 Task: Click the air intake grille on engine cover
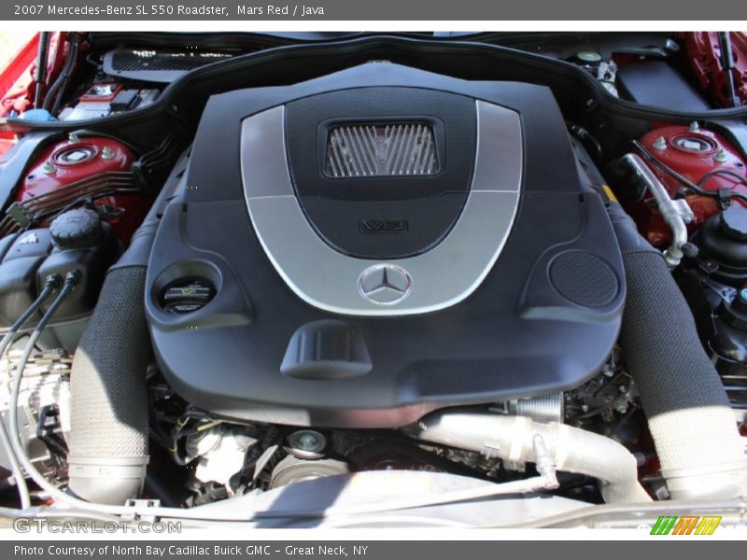pyautogui.click(x=381, y=149)
